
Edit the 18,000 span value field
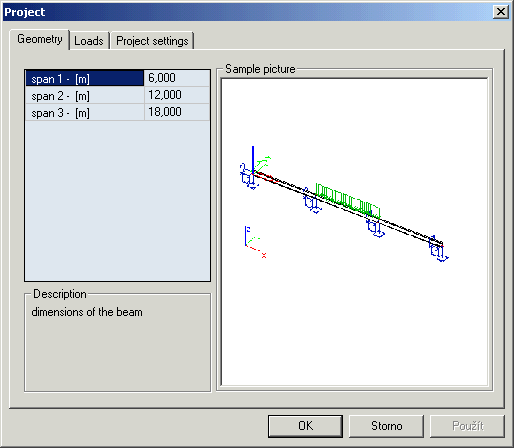point(177,112)
